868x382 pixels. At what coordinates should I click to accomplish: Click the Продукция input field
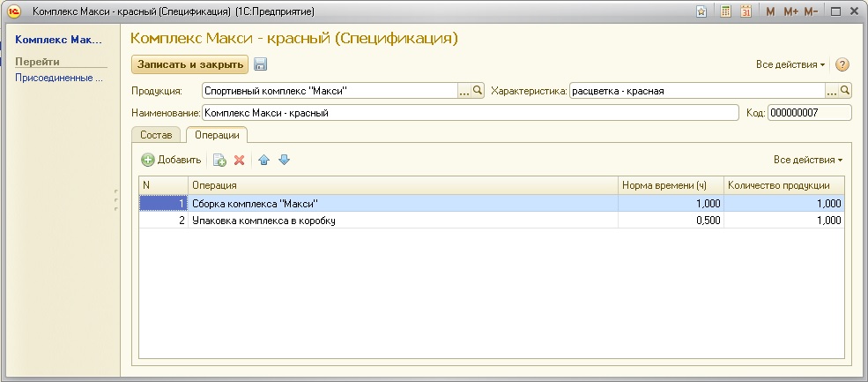pos(330,91)
